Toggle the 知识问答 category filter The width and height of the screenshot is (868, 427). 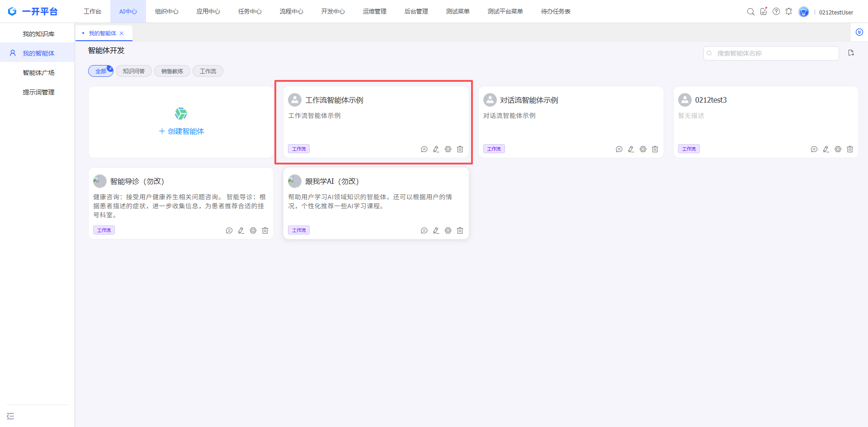tap(134, 71)
